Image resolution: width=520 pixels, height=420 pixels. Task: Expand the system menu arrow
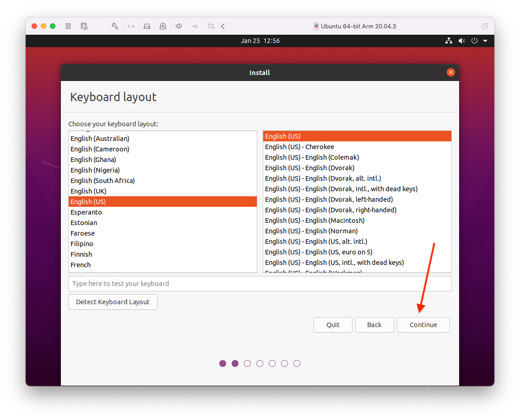[x=485, y=41]
